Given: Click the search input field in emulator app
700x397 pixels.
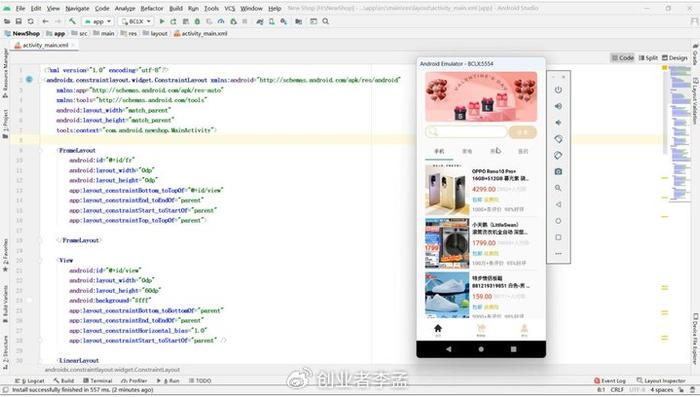Looking at the screenshot, I should coord(466,132).
